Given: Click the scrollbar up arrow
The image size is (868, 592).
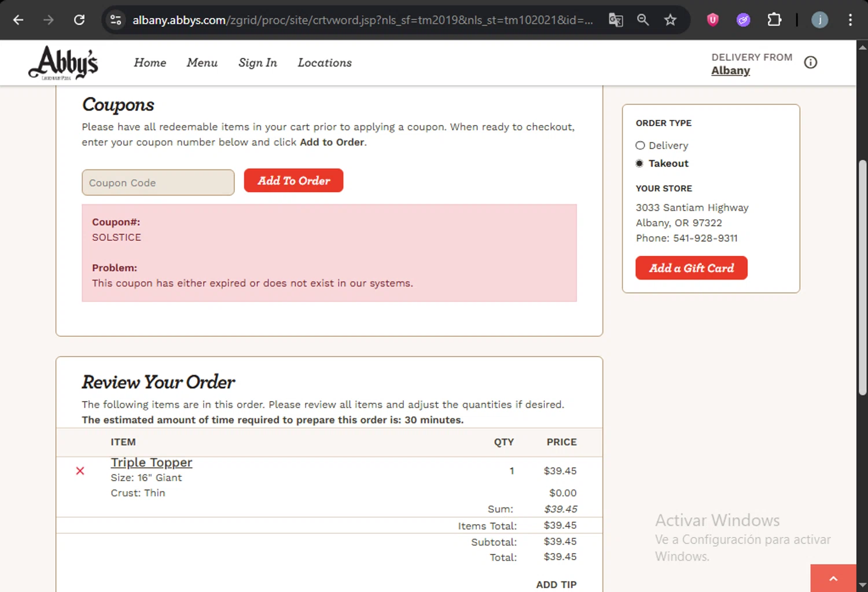Looking at the screenshot, I should (x=862, y=47).
